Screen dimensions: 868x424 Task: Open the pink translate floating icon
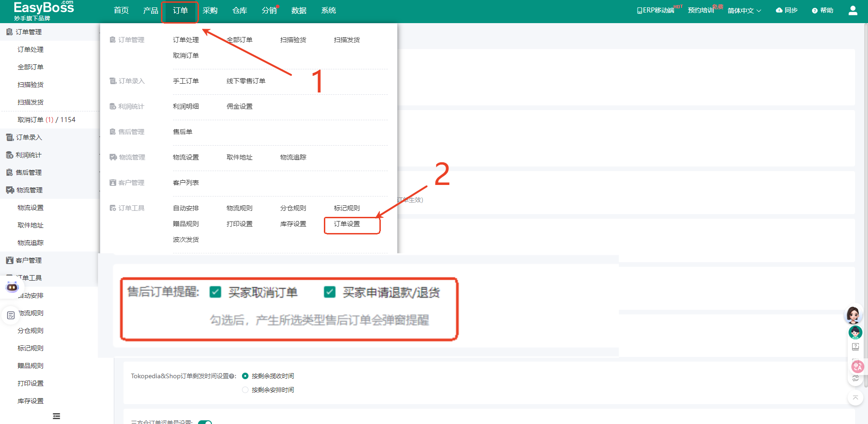[x=857, y=367]
